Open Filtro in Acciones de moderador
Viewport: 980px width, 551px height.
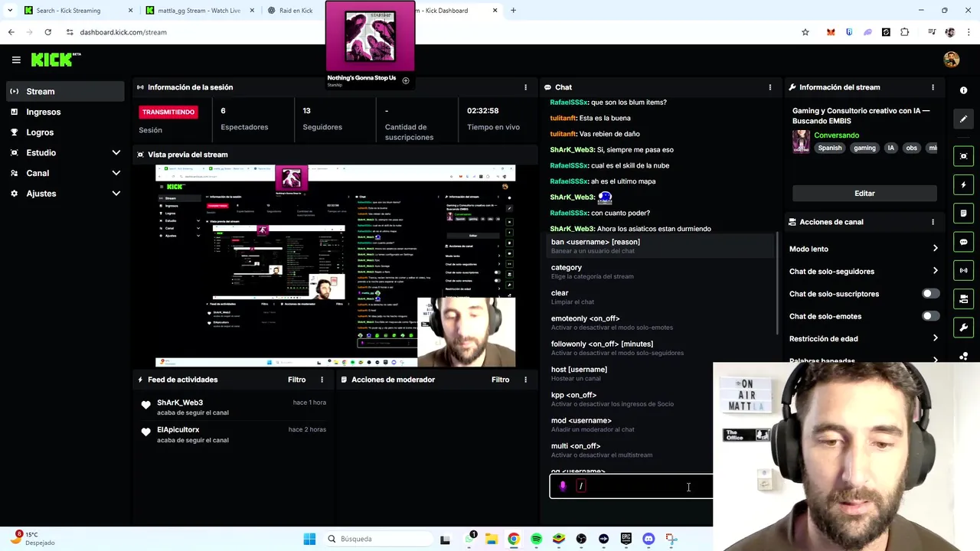coord(500,380)
